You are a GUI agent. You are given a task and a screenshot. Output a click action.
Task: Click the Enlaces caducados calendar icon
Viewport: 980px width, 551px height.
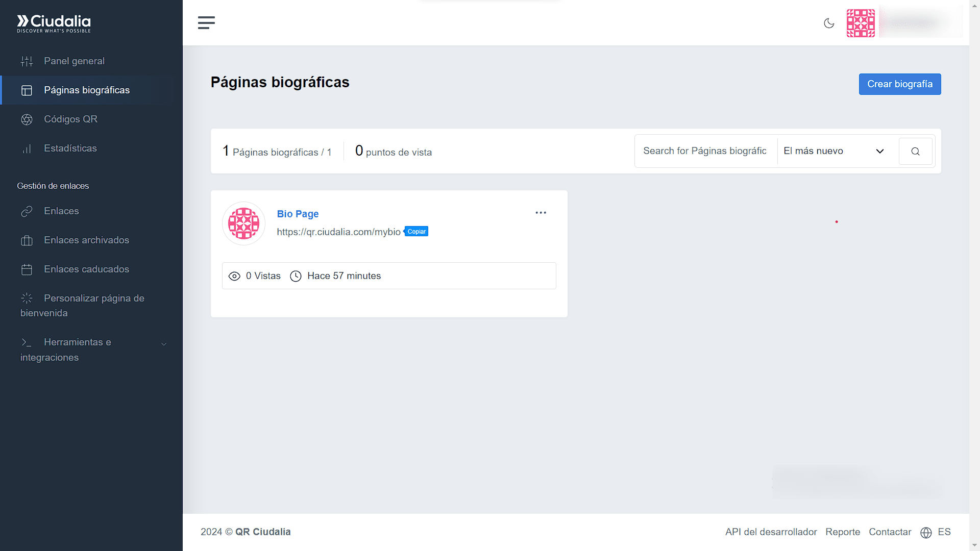(x=27, y=270)
